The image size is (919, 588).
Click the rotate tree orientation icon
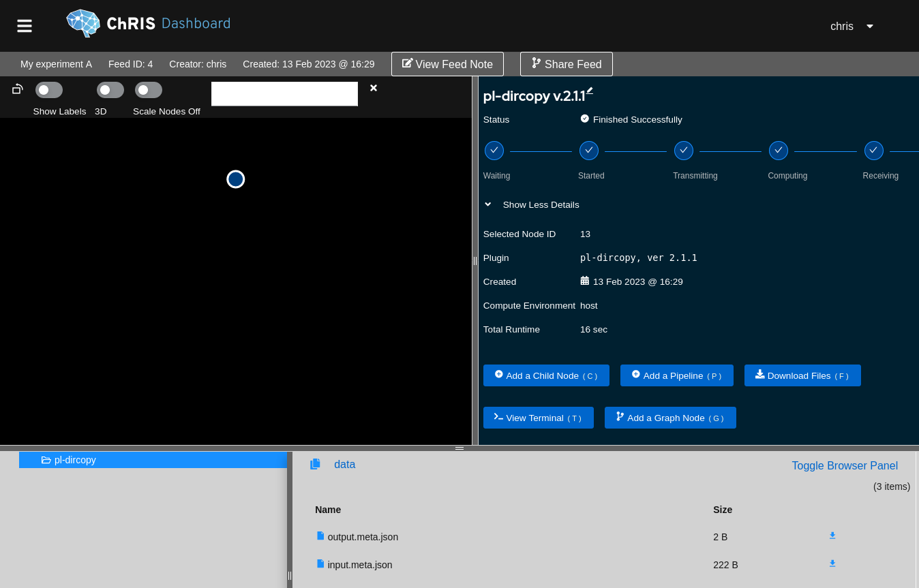(x=18, y=89)
